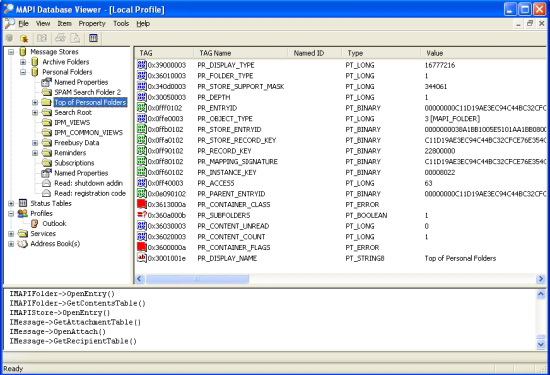Click the left arrow of the horizontal scrollbar
This screenshot has height=375, width=550.
[x=140, y=279]
